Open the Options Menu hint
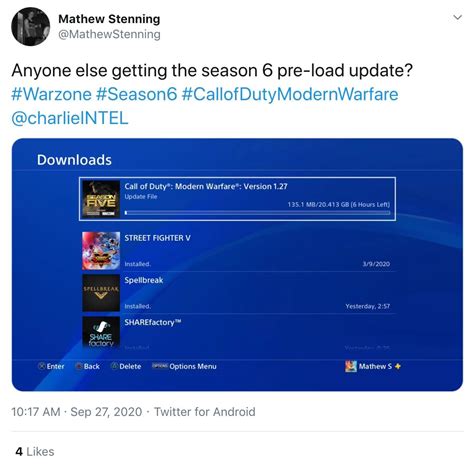This screenshot has width=474, height=470. click(x=184, y=366)
